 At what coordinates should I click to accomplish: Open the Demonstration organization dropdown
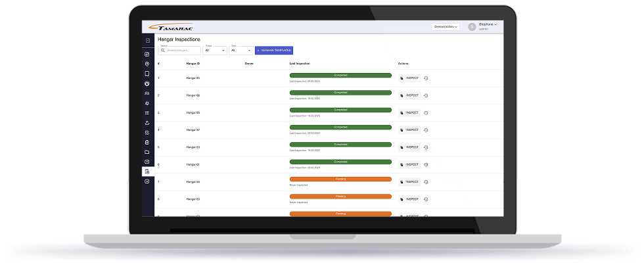[x=446, y=27]
